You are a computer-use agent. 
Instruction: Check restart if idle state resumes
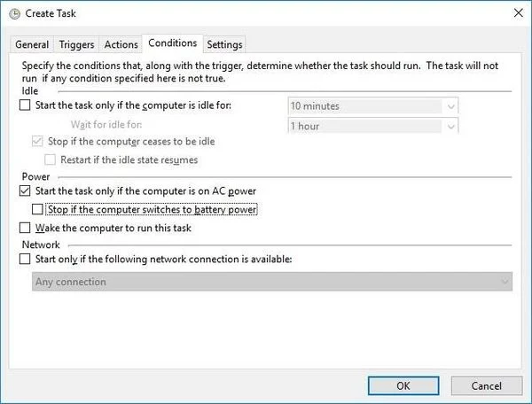point(51,160)
